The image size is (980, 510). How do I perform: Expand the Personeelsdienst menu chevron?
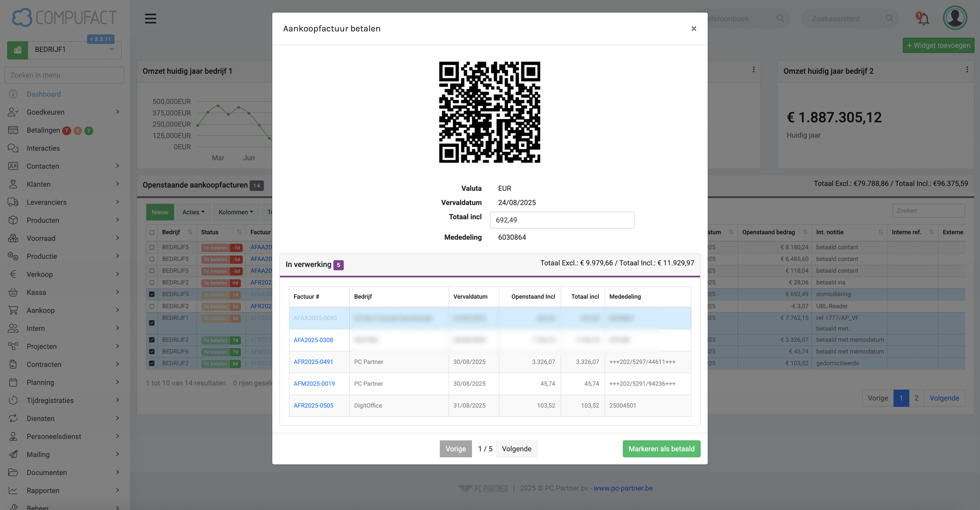click(x=118, y=436)
